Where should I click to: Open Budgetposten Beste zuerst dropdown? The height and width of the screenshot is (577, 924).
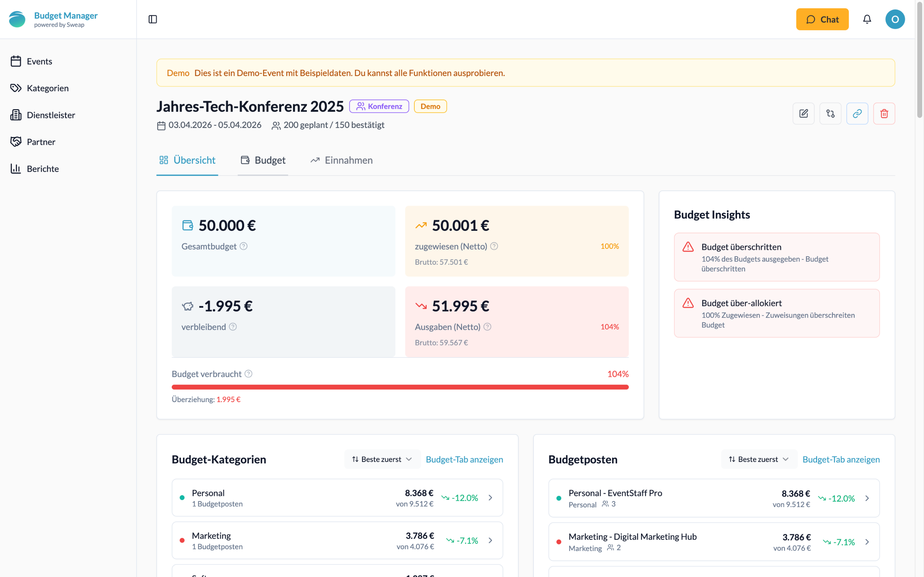758,459
